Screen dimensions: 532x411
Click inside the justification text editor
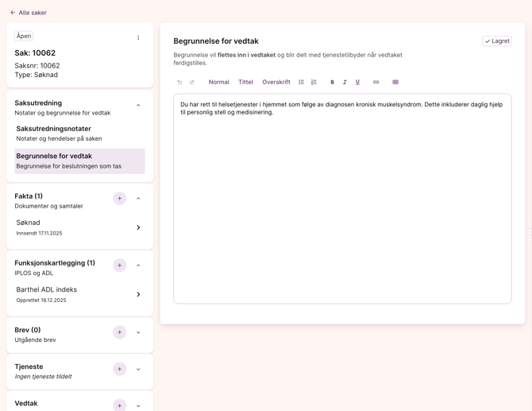[x=342, y=207]
